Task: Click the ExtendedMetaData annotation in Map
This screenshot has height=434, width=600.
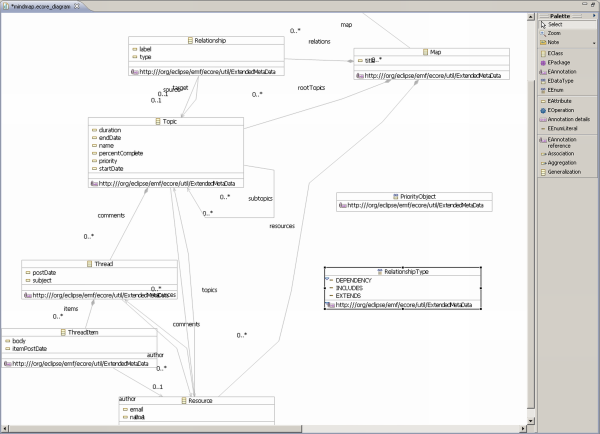Action: tap(429, 75)
